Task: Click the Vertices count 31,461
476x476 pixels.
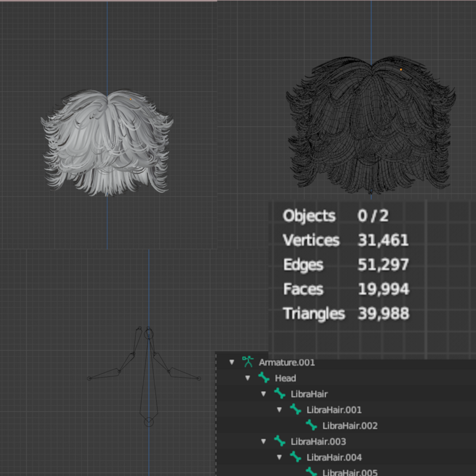Action: (x=383, y=240)
